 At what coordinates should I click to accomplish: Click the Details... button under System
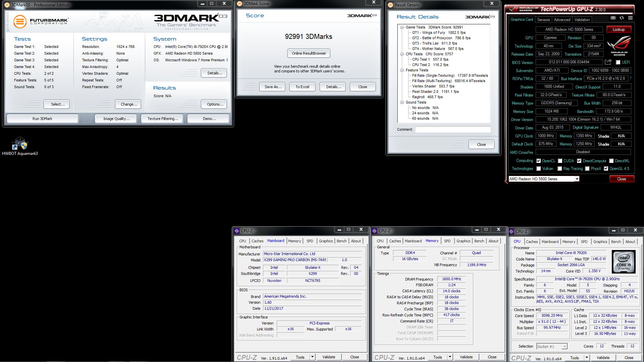tap(214, 73)
